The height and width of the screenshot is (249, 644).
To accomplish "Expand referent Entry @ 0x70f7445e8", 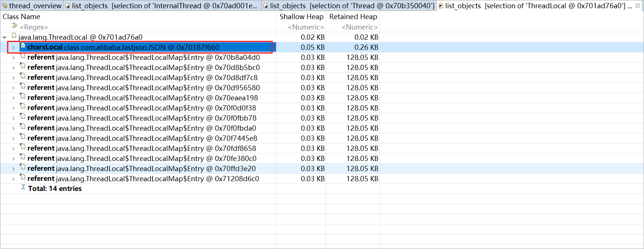I will point(14,139).
